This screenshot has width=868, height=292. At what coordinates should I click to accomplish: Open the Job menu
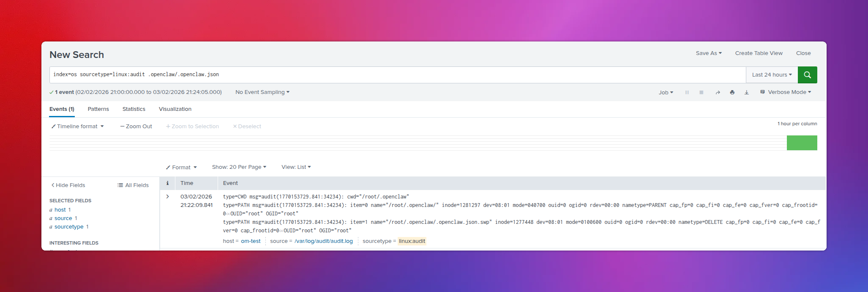click(x=666, y=92)
